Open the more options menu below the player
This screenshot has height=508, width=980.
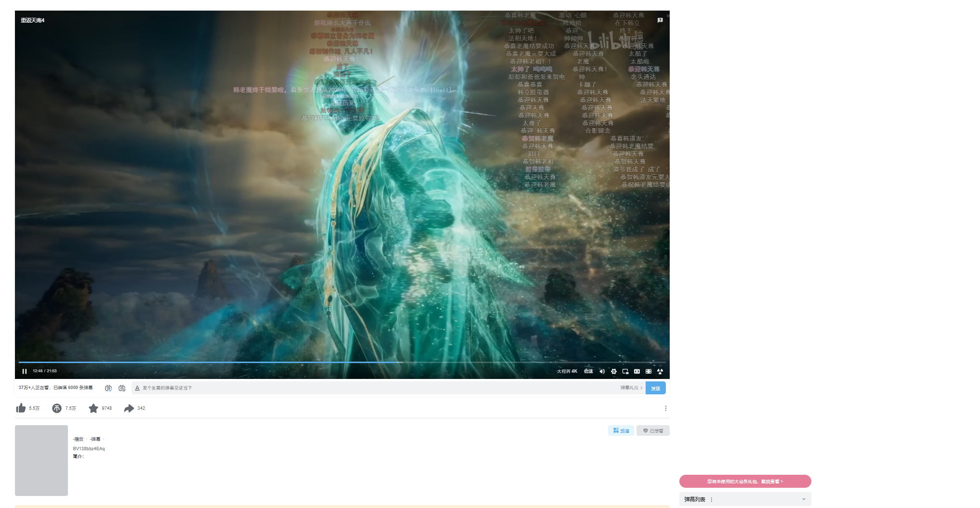tap(666, 408)
